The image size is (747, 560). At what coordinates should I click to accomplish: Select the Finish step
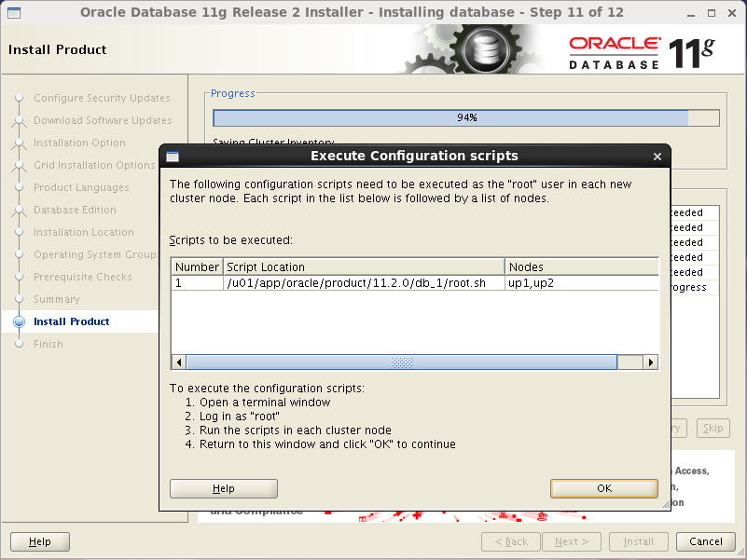48,344
